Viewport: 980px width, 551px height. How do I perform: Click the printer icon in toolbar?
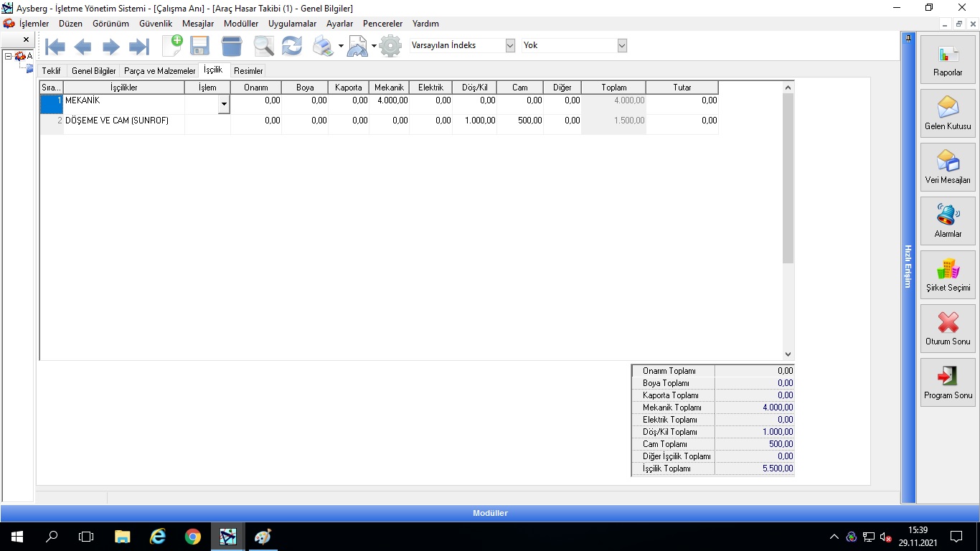coord(323,47)
